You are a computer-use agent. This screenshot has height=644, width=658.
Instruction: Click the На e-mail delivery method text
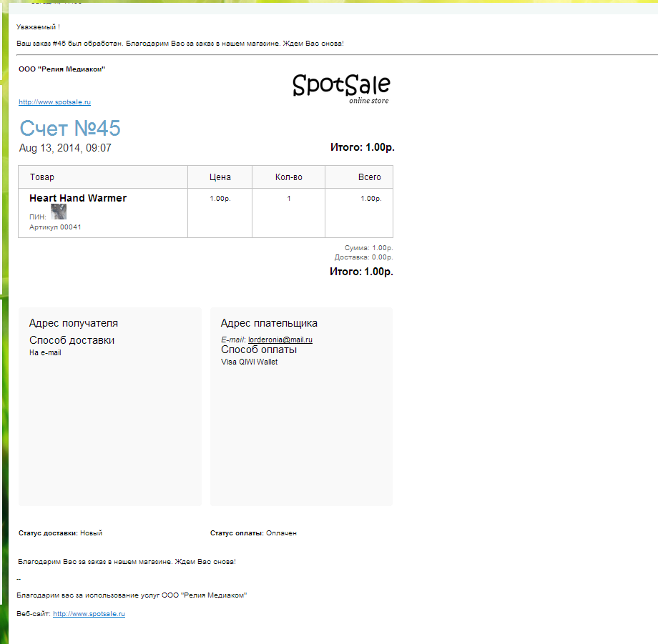[x=45, y=353]
